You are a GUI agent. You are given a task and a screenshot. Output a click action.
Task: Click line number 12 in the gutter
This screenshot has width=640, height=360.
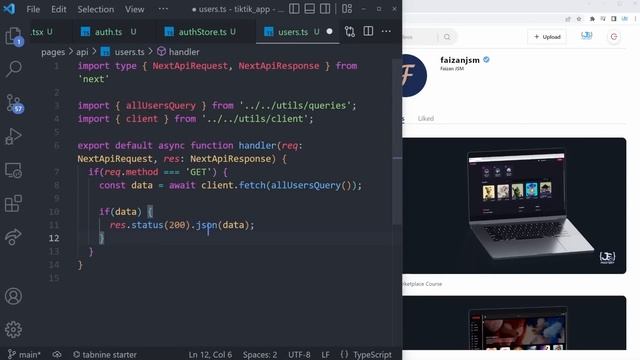(x=54, y=238)
